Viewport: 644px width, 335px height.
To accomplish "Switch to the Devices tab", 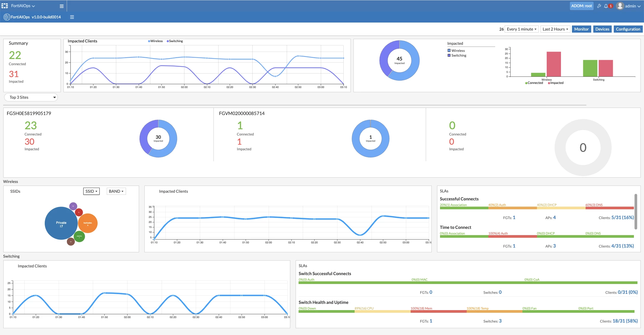I will coord(602,29).
